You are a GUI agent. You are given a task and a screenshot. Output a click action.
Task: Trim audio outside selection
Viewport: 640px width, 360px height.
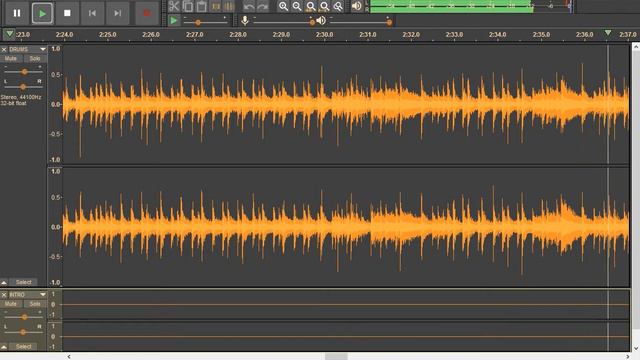pyautogui.click(x=216, y=6)
